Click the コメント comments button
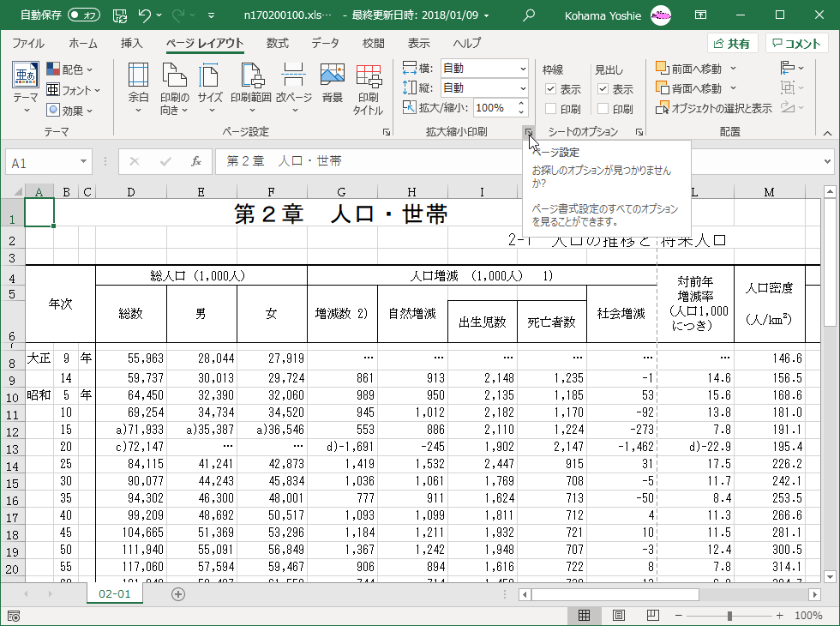 tap(796, 44)
